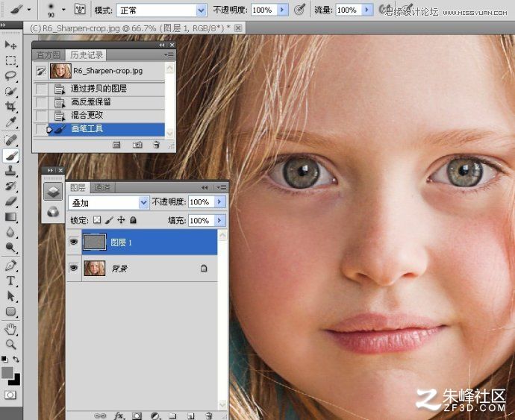The image size is (515, 420).
Task: Select the Gradient tool
Action: coord(10,217)
